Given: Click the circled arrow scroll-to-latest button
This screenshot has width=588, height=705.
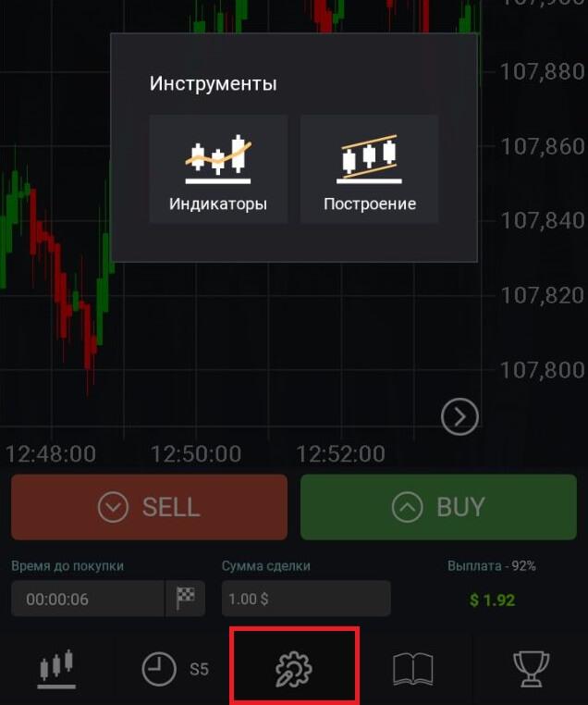Looking at the screenshot, I should [x=459, y=416].
